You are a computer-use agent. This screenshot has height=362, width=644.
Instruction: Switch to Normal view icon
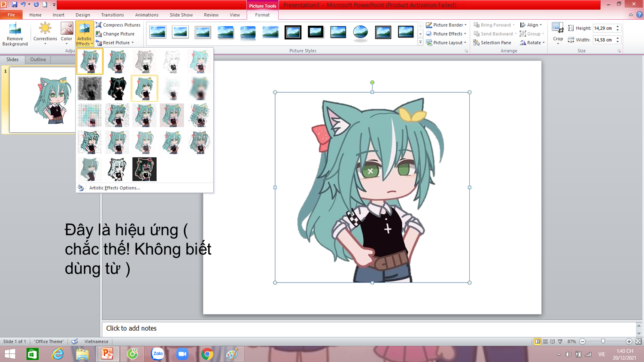click(x=538, y=341)
